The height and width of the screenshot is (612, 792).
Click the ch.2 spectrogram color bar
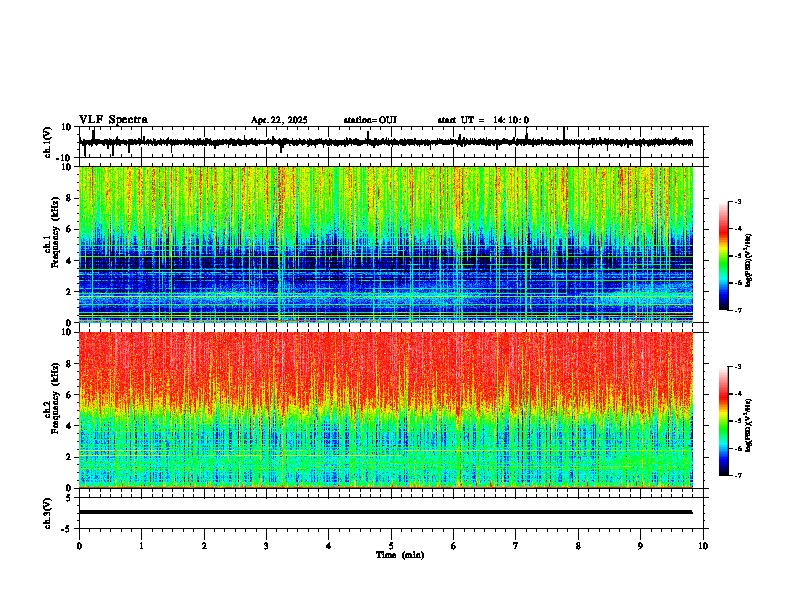[x=724, y=421]
